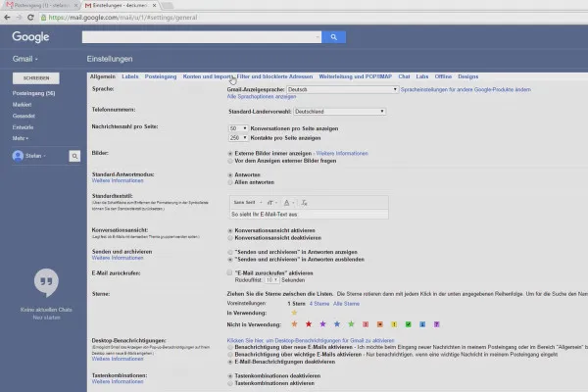Open the Entwürfe folder
Viewport: 588px width, 392px height.
coord(23,127)
